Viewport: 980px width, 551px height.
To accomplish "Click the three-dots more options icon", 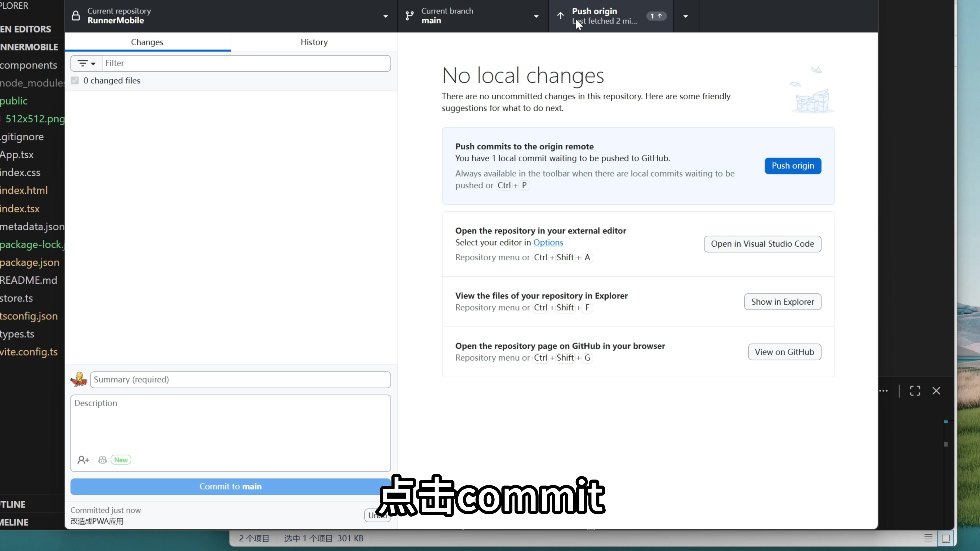I will click(883, 391).
